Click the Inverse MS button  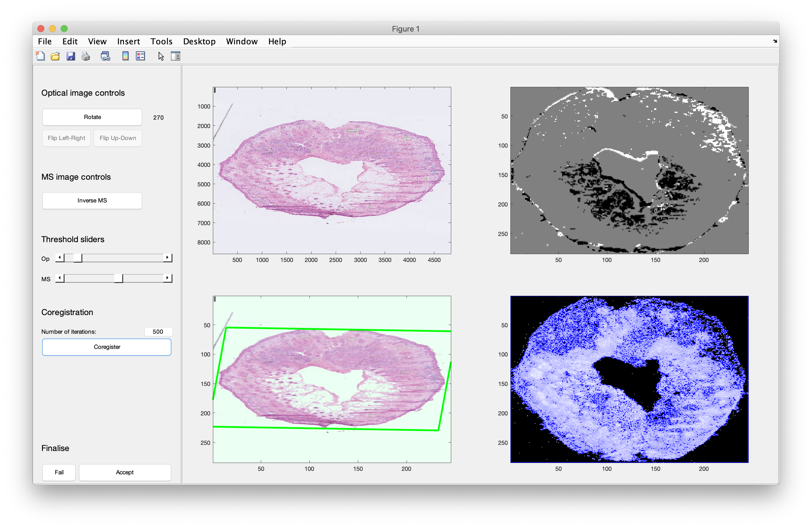92,200
